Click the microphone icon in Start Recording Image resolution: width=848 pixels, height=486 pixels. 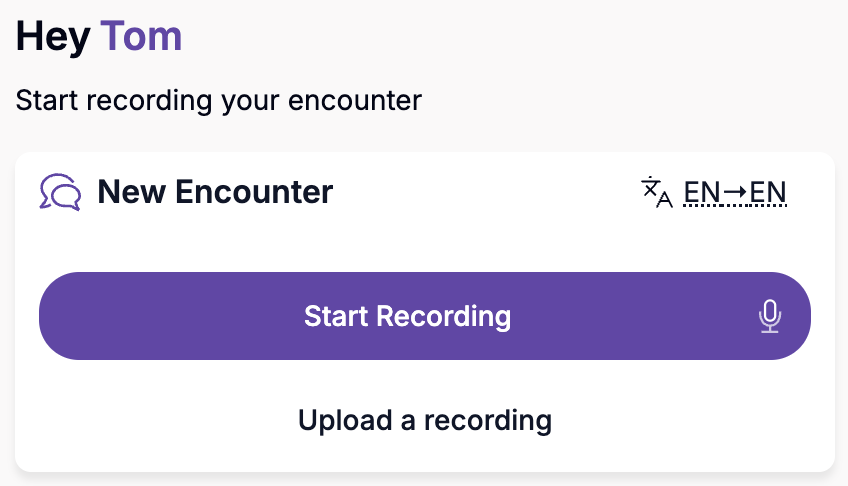768,317
